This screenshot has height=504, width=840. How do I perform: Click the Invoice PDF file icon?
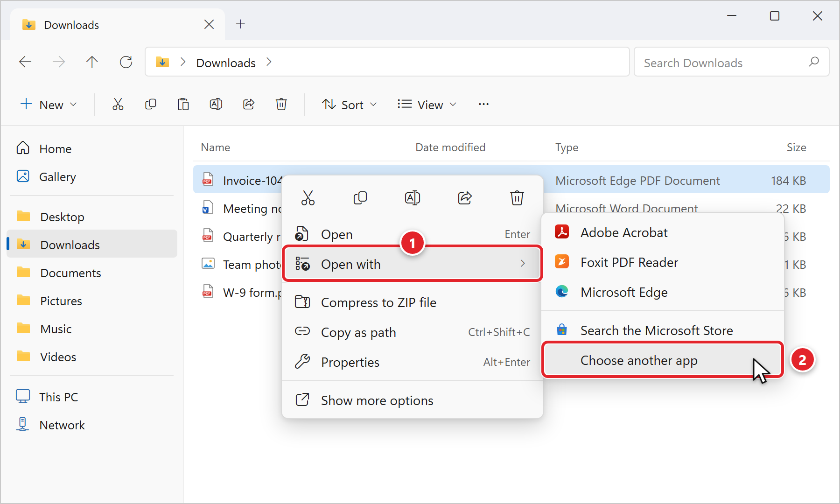(x=208, y=180)
